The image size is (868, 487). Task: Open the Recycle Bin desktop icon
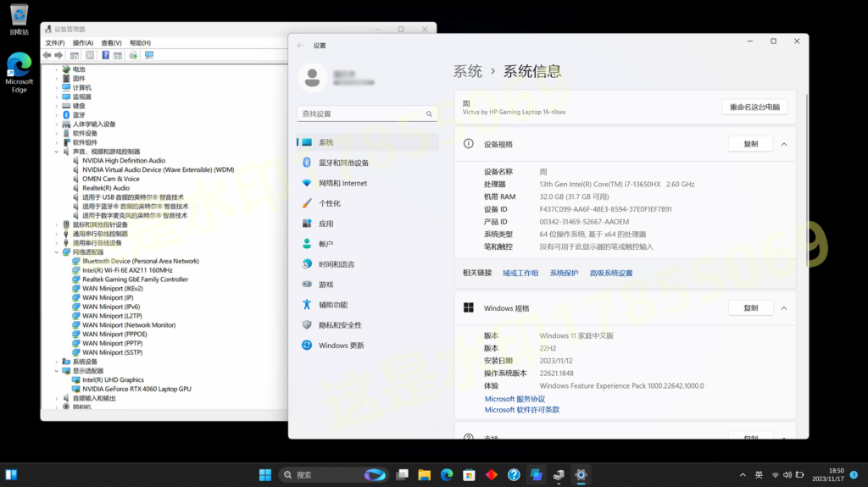[x=19, y=19]
